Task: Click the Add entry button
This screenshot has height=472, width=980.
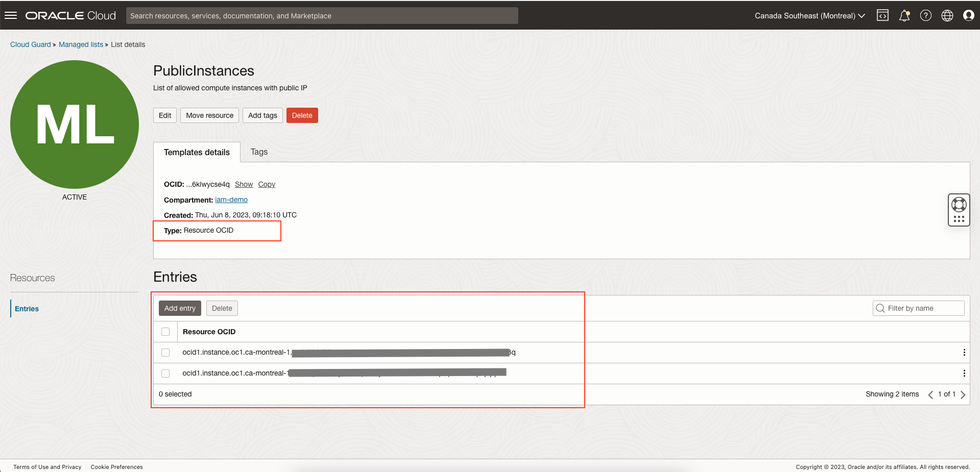Action: (180, 308)
